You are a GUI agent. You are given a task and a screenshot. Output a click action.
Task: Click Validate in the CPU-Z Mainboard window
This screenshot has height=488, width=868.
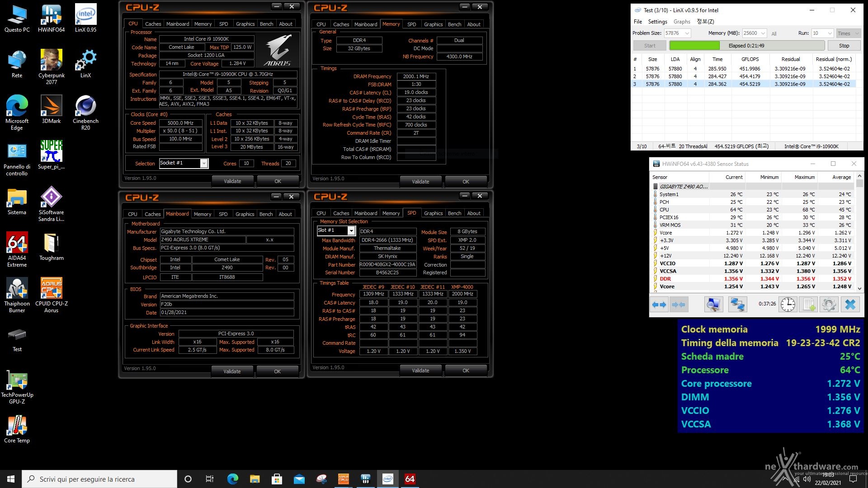point(232,371)
